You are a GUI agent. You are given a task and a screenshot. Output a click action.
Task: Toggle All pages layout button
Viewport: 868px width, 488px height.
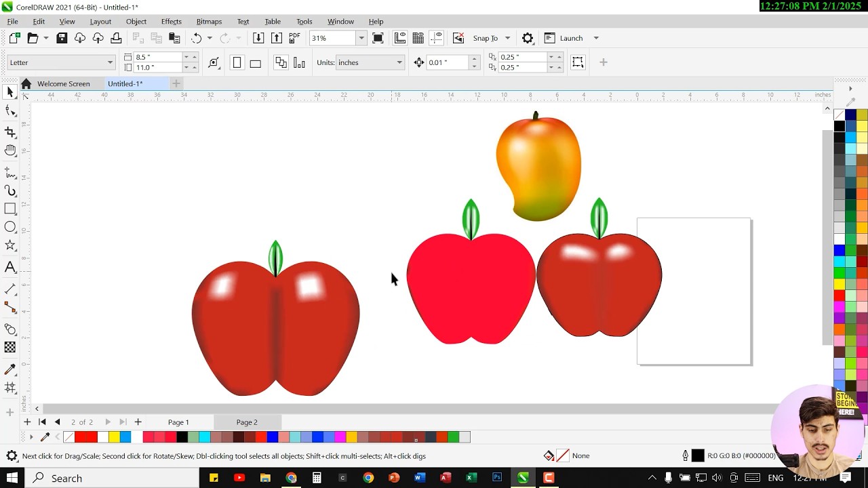280,62
